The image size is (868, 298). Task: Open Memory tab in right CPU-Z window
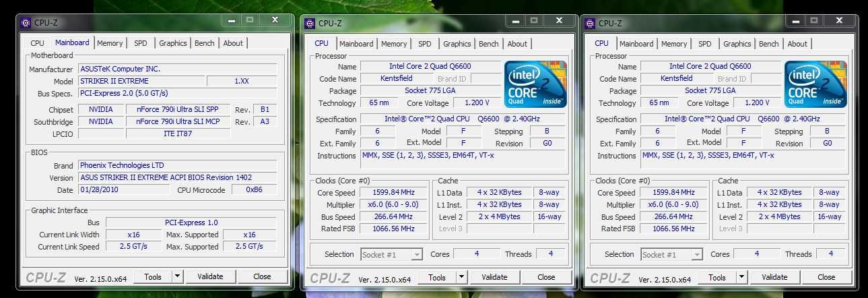pos(674,44)
